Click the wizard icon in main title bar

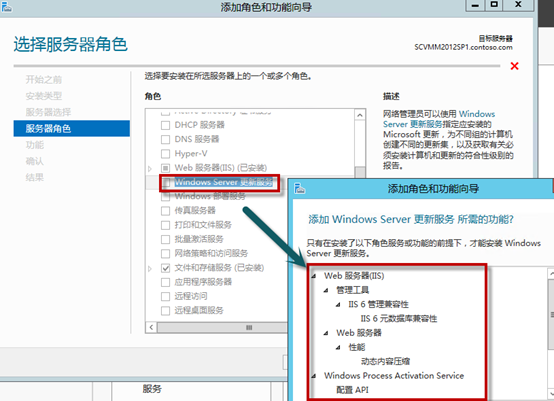[x=6, y=6]
